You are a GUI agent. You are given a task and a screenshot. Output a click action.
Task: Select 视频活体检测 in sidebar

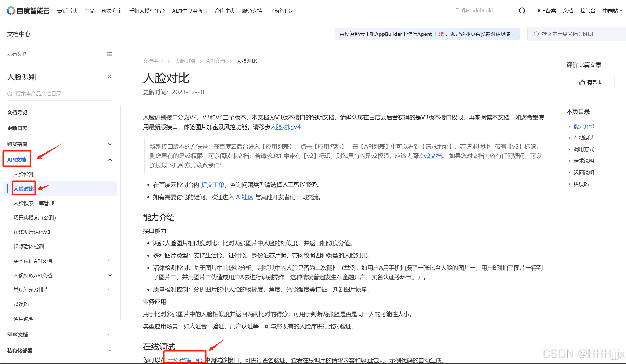[29, 247]
